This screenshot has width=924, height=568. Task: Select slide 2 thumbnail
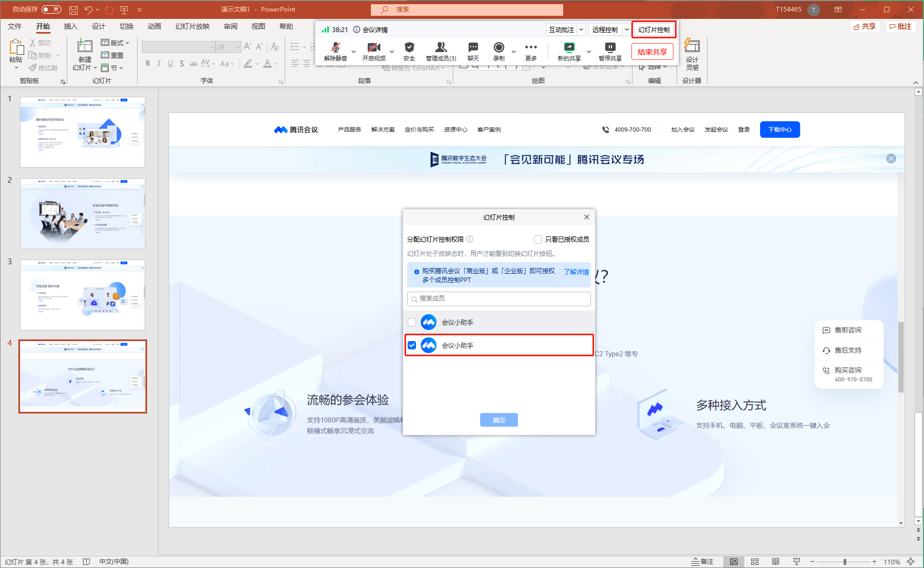[82, 213]
